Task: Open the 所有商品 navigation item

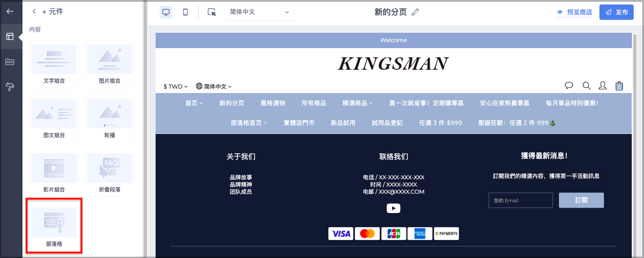Action: click(313, 103)
